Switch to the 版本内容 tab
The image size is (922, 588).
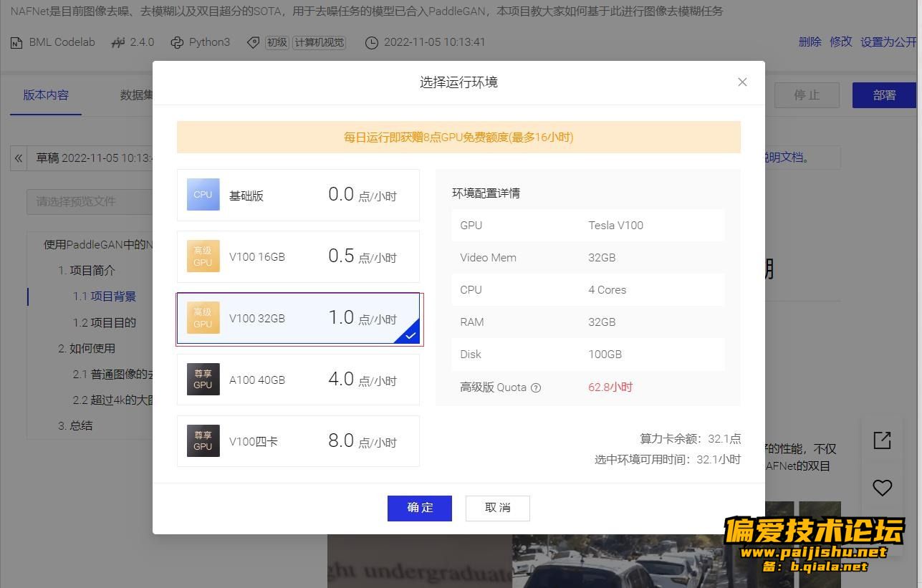pos(46,95)
